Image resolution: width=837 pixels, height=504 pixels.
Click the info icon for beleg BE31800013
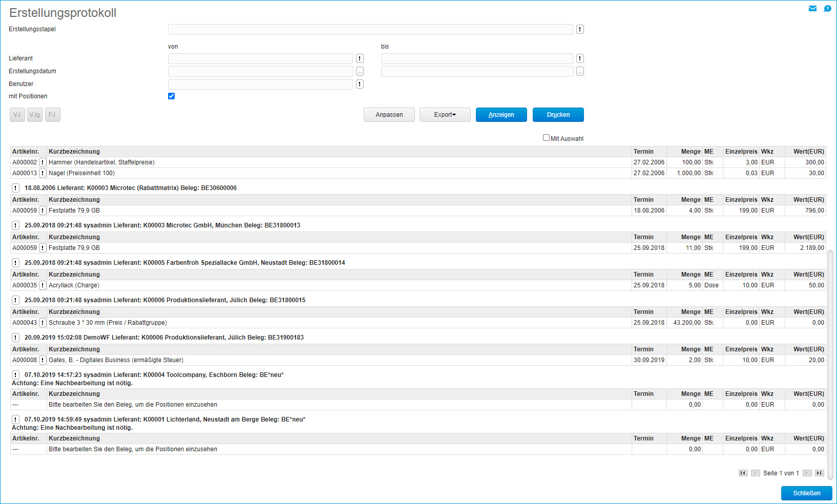point(16,225)
